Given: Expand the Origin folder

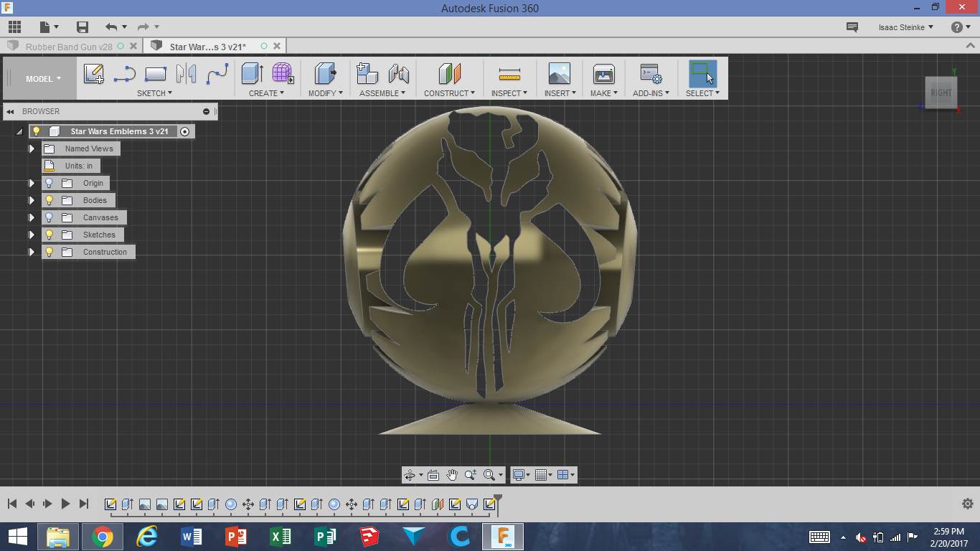Looking at the screenshot, I should pos(32,183).
